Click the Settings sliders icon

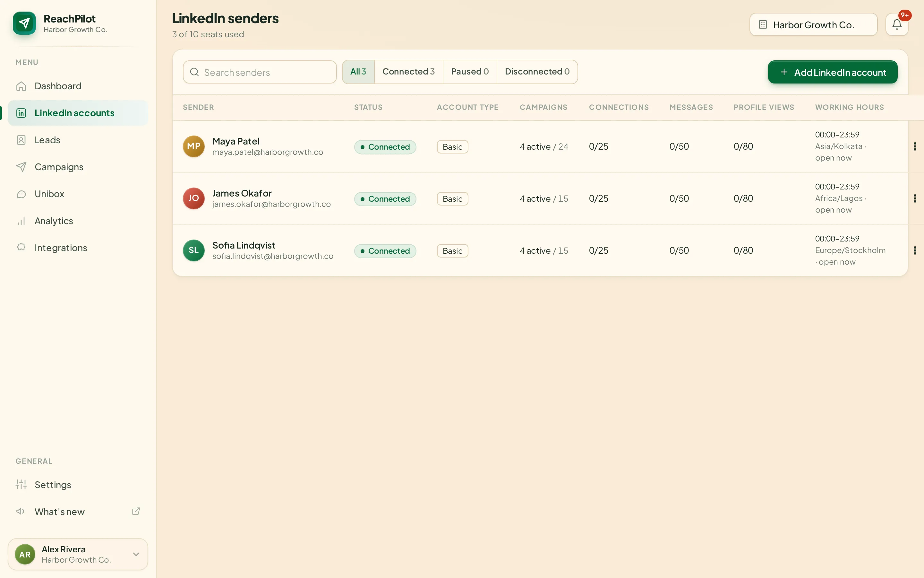pos(21,484)
